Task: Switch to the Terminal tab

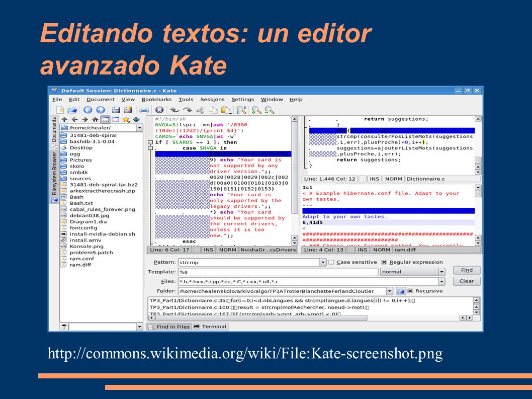Action: point(210,327)
